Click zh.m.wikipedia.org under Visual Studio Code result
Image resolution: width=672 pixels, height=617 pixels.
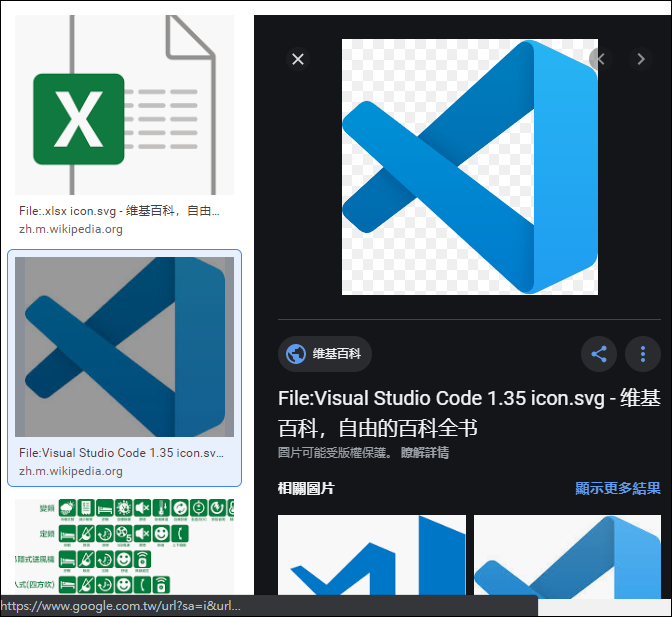[x=71, y=471]
